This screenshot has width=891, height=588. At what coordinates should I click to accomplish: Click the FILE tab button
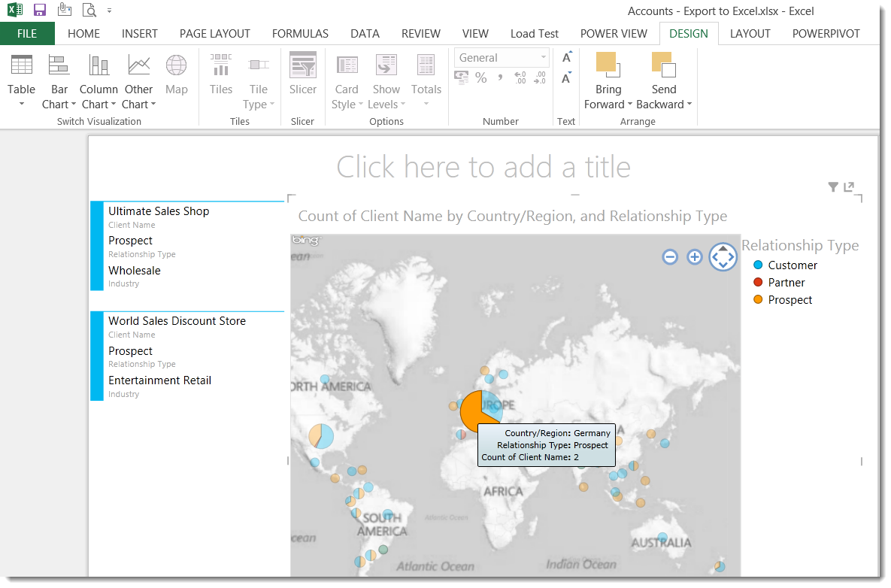point(27,33)
